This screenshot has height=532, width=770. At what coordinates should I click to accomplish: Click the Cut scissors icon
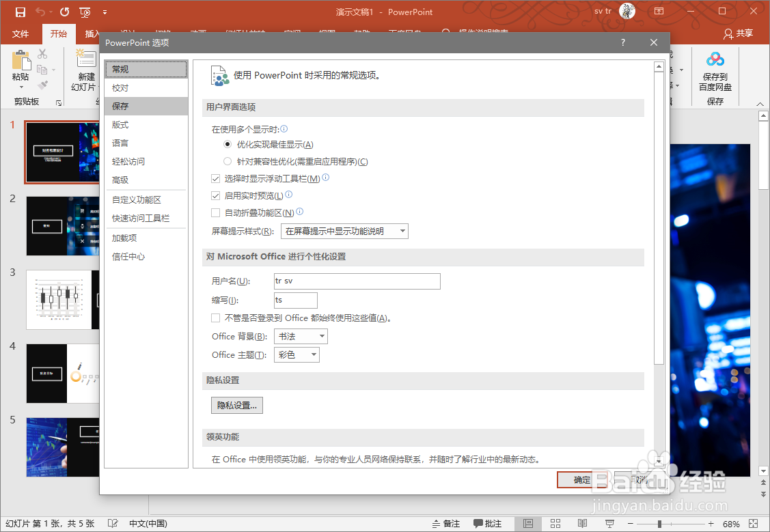(43, 53)
